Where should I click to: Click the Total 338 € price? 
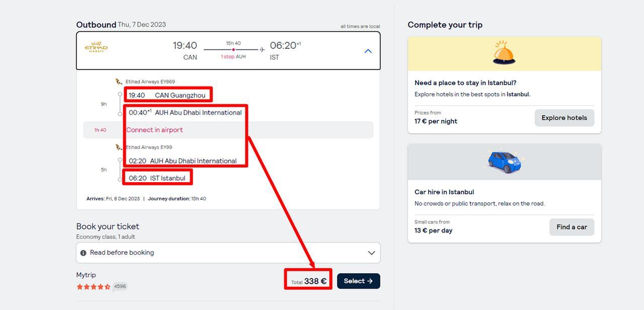pos(309,281)
